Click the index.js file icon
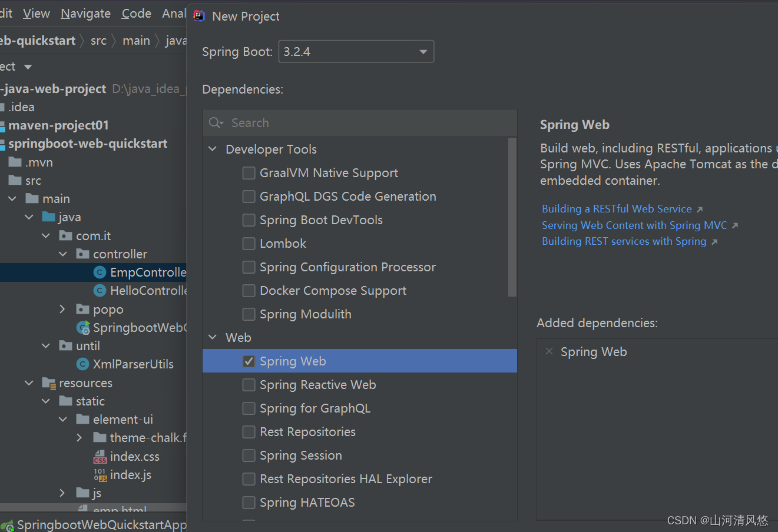The height and width of the screenshot is (532, 778). click(x=100, y=475)
